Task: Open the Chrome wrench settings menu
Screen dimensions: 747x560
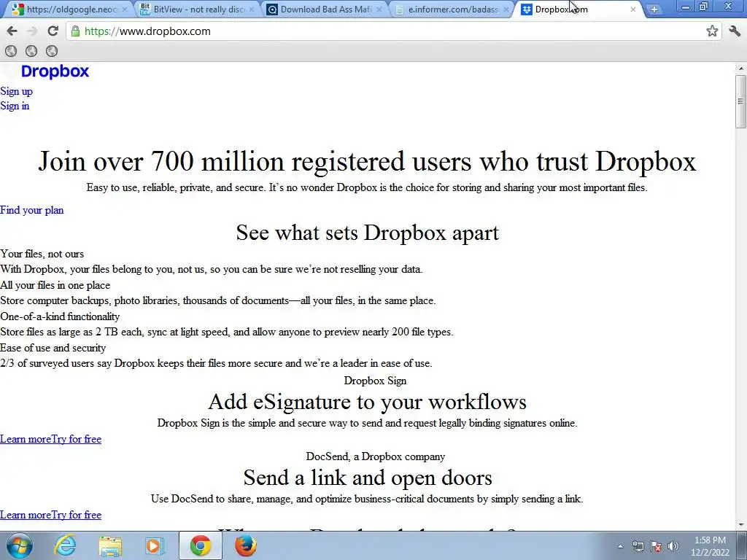Action: tap(735, 31)
